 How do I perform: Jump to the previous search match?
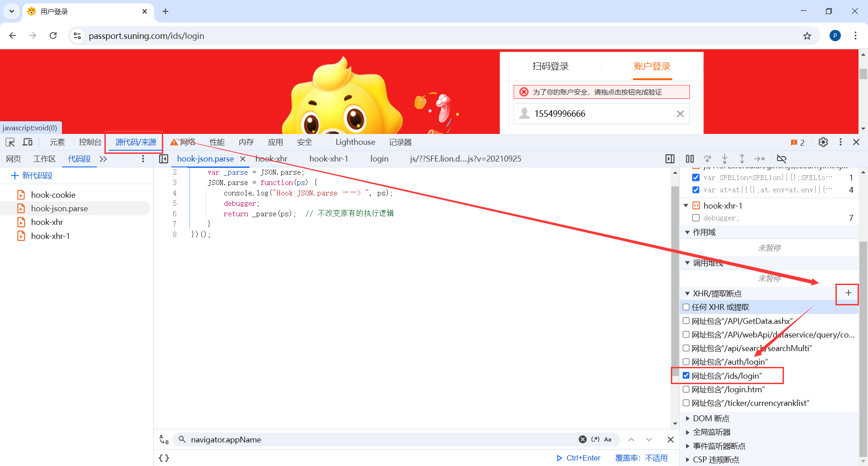pos(631,439)
